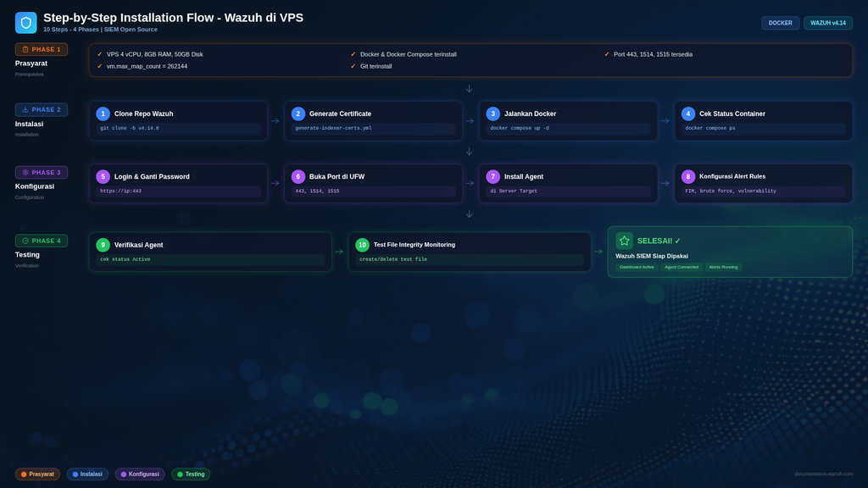Click the step 4 number circle
This screenshot has width=868, height=488.
pyautogui.click(x=688, y=114)
